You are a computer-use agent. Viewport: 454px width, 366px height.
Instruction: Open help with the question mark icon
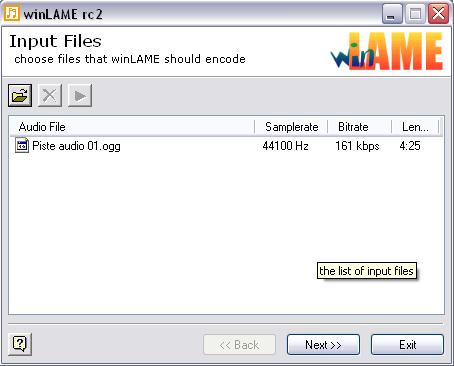click(20, 344)
